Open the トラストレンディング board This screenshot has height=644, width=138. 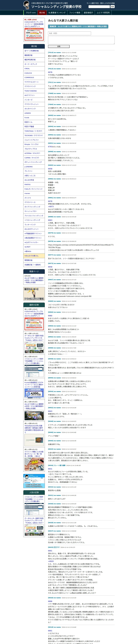[x=34, y=220]
